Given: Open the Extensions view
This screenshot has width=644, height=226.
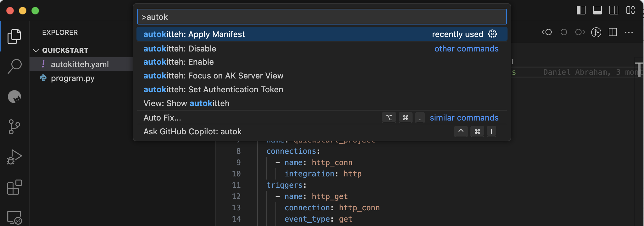Looking at the screenshot, I should coord(14,187).
